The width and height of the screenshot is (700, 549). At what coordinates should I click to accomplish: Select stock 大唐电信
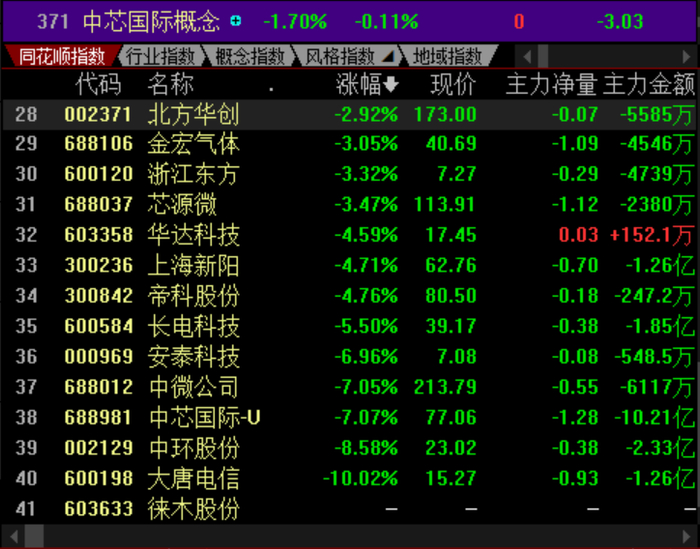193,478
